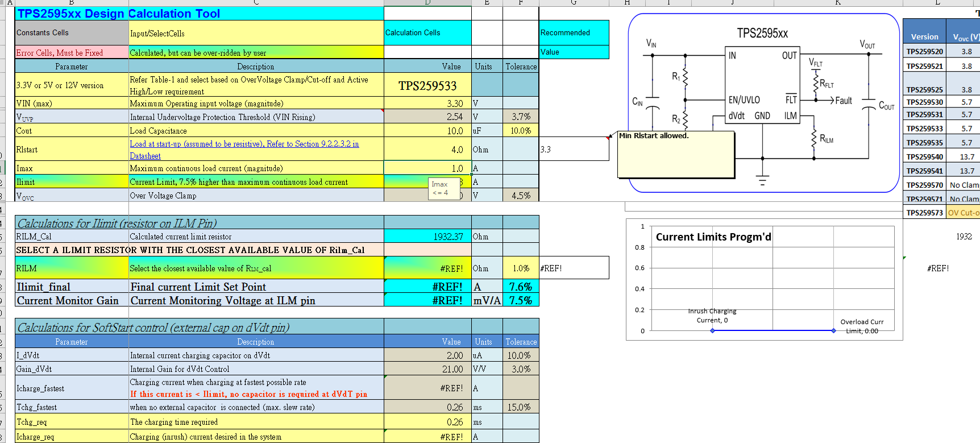Select the Ilimit_final tolerance 7.6% cell
Image resolution: width=980 pixels, height=443 pixels.
coord(521,286)
